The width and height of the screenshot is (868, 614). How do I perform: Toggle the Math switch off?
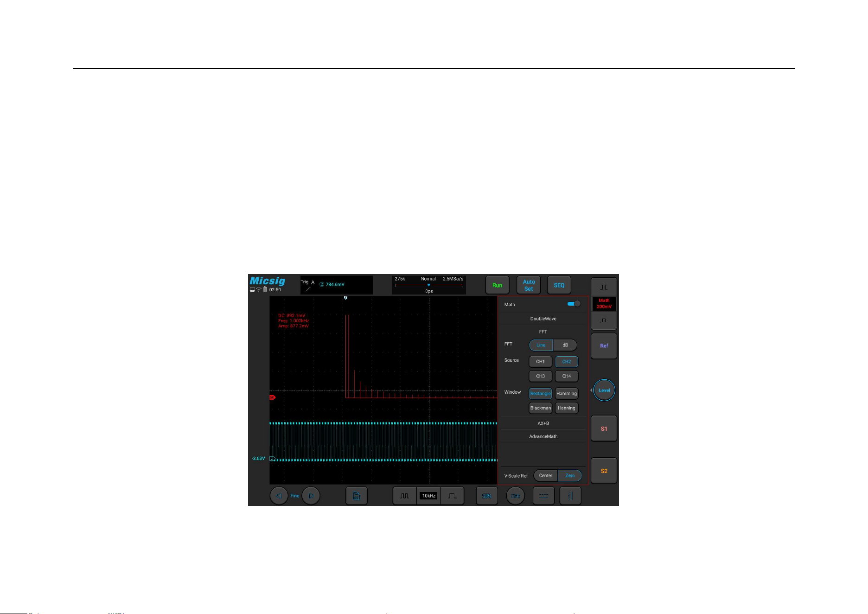(x=574, y=304)
